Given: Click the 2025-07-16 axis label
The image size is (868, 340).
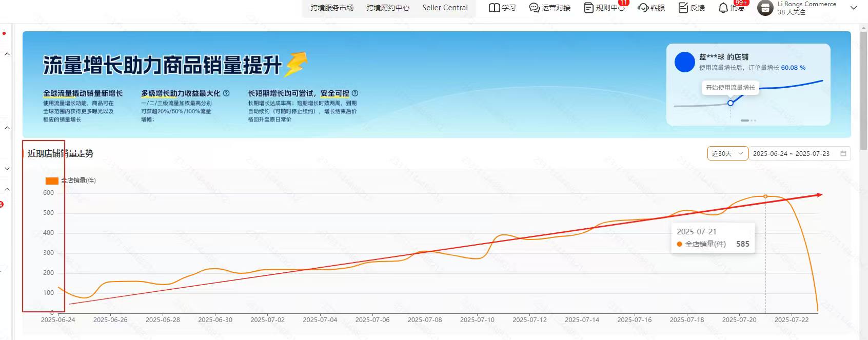Looking at the screenshot, I should (x=635, y=319).
